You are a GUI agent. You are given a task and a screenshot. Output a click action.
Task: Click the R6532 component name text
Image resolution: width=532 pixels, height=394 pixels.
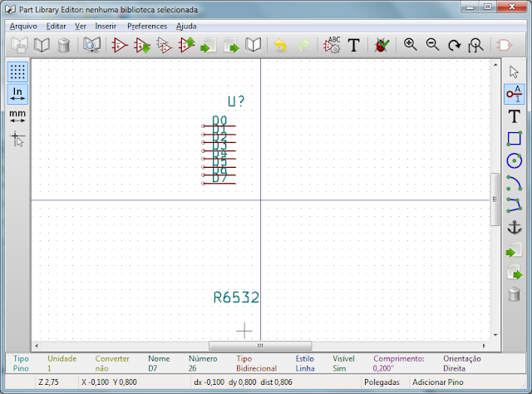tap(236, 298)
